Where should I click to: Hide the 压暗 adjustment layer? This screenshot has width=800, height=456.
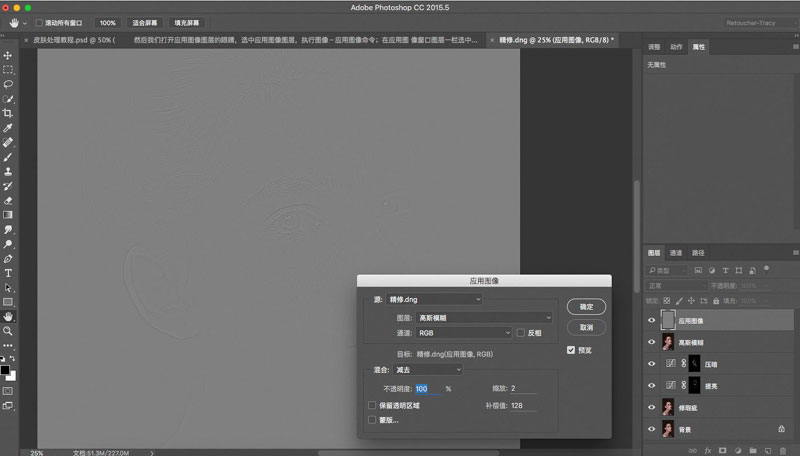point(652,364)
